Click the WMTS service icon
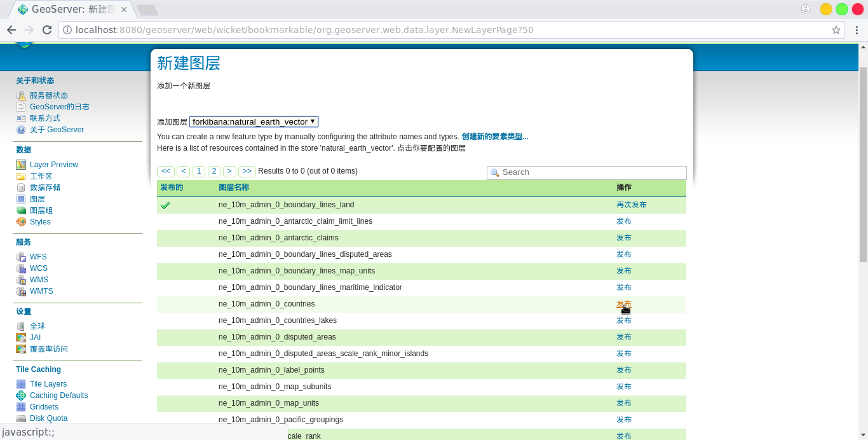Image resolution: width=868 pixels, height=440 pixels. click(x=21, y=291)
